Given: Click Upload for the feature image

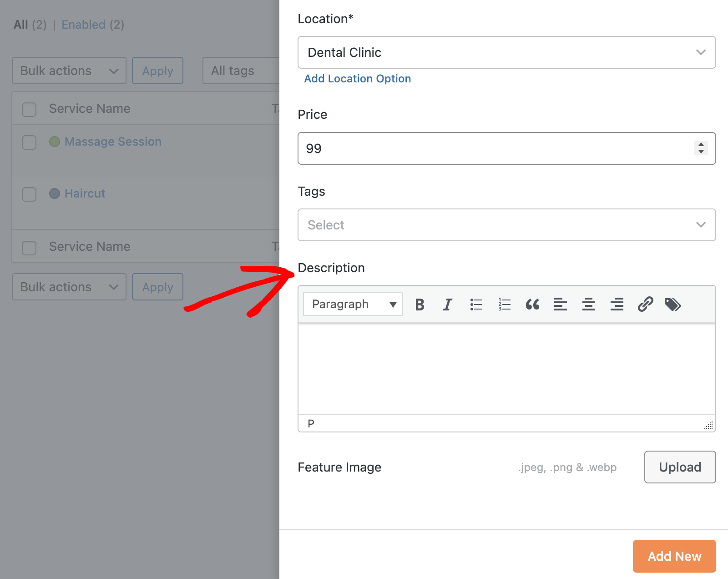Looking at the screenshot, I should tap(680, 467).
